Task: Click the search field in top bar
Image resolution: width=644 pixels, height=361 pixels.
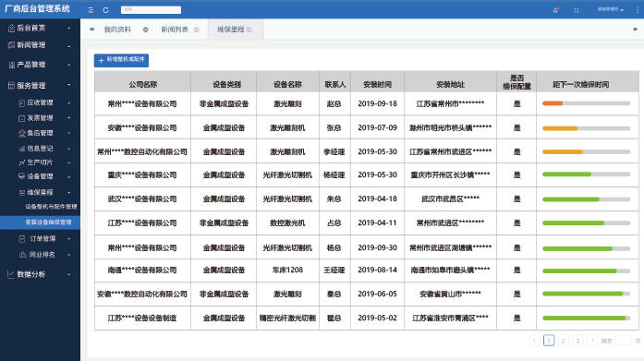Action: click(151, 9)
